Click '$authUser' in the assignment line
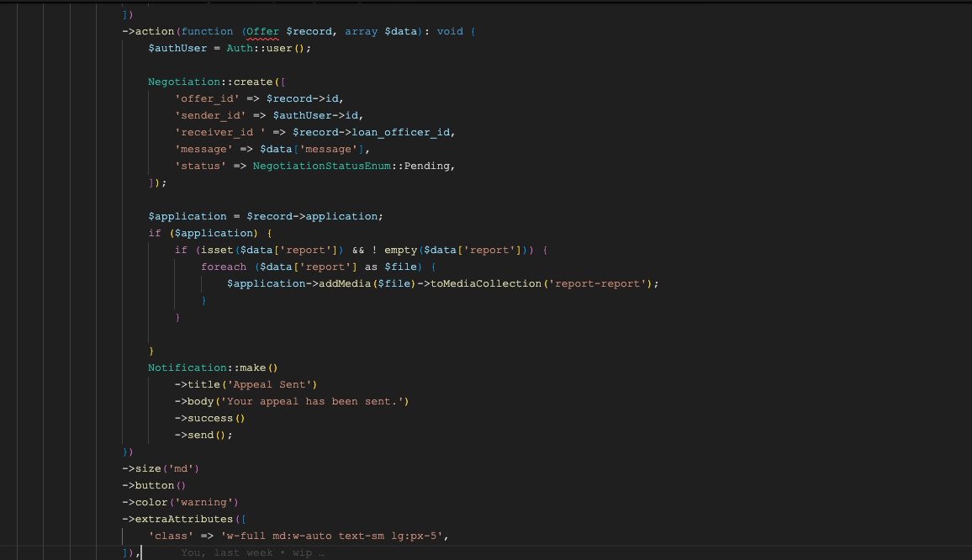Image resolution: width=972 pixels, height=560 pixels. coord(178,49)
